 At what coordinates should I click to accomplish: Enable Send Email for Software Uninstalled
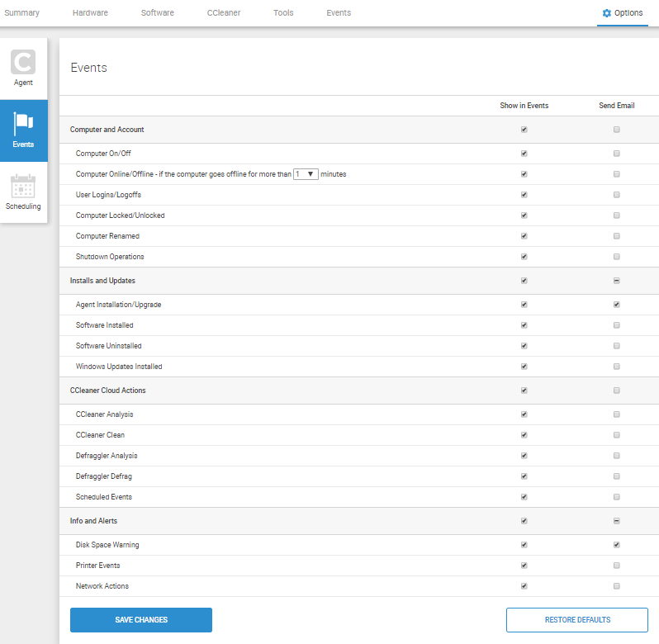click(x=617, y=345)
